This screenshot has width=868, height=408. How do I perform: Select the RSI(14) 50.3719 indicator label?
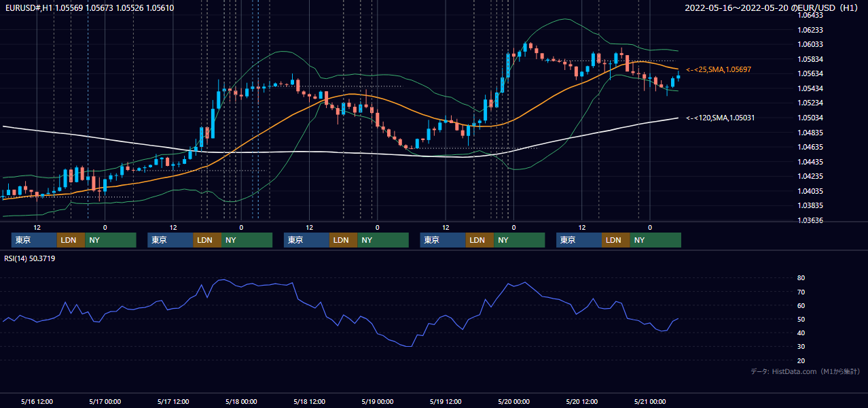click(x=30, y=258)
